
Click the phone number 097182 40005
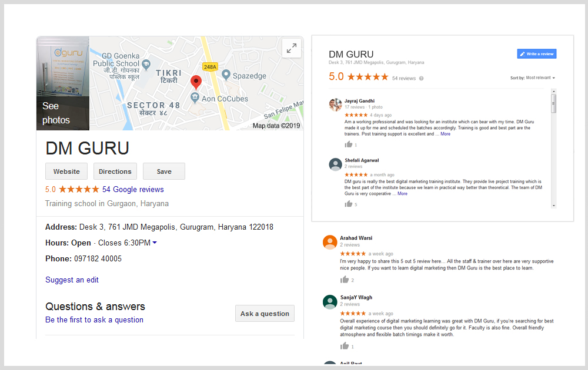pos(98,258)
